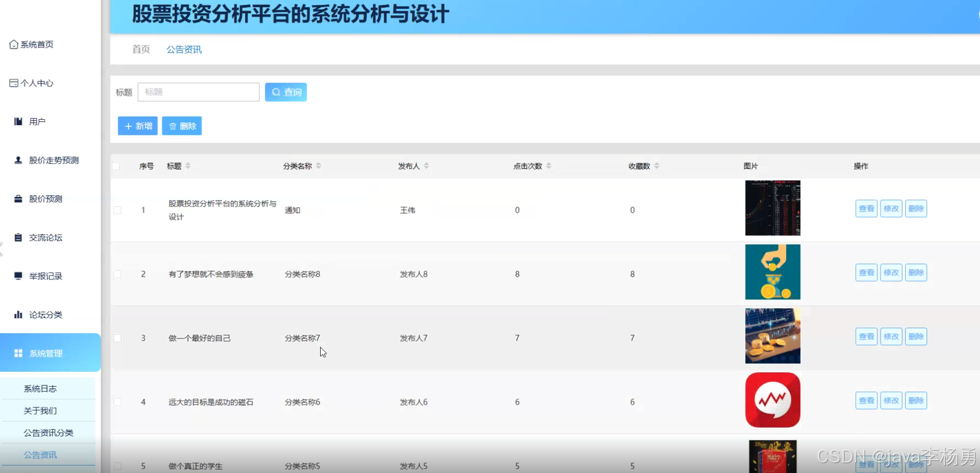Click the briefcase icon beside 股价预测
Viewport: 980px width, 473px height.
tap(18, 198)
